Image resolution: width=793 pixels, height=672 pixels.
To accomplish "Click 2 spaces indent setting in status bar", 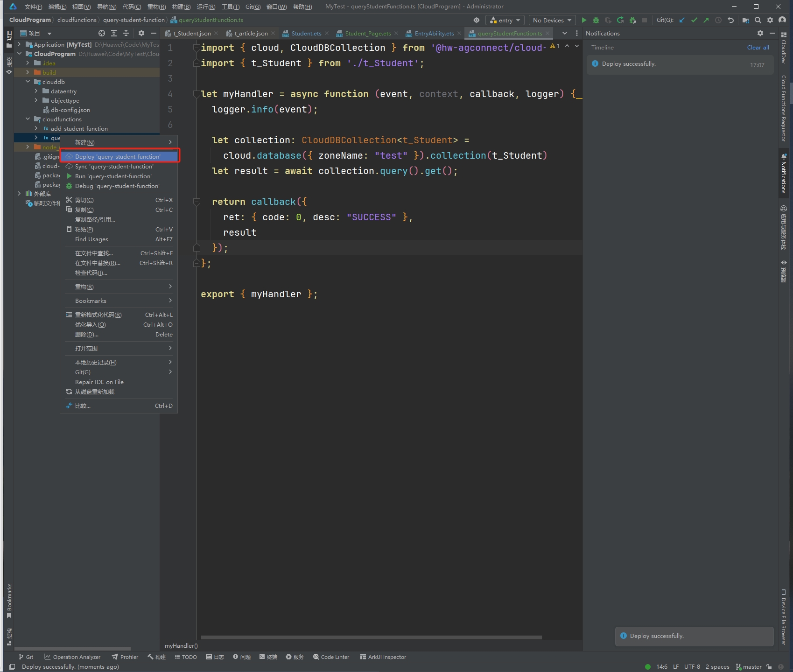I will (717, 667).
